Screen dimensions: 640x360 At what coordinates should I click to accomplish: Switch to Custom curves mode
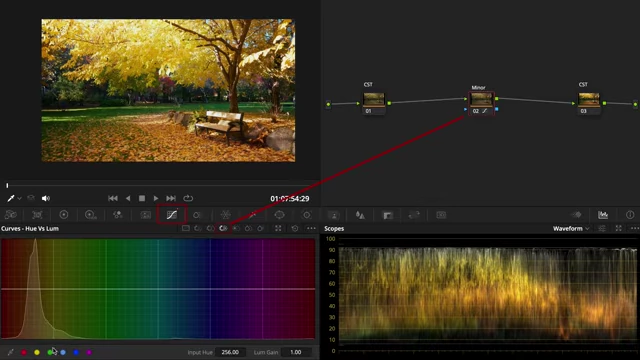pos(186,228)
